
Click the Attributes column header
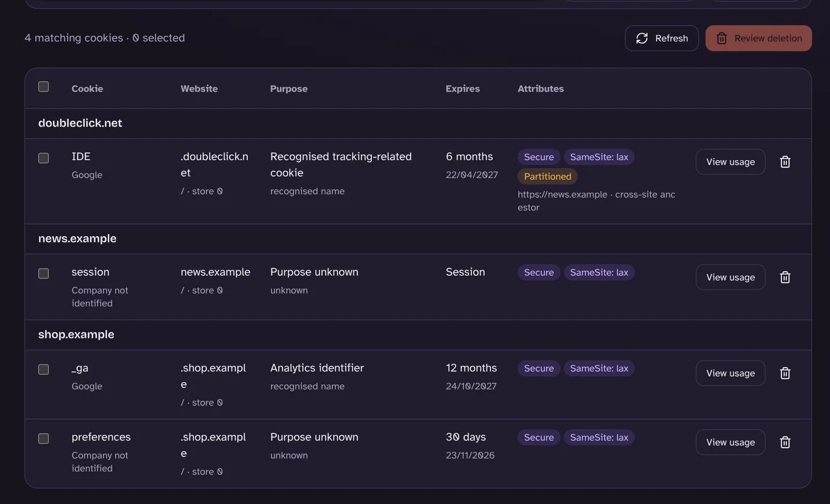click(541, 89)
